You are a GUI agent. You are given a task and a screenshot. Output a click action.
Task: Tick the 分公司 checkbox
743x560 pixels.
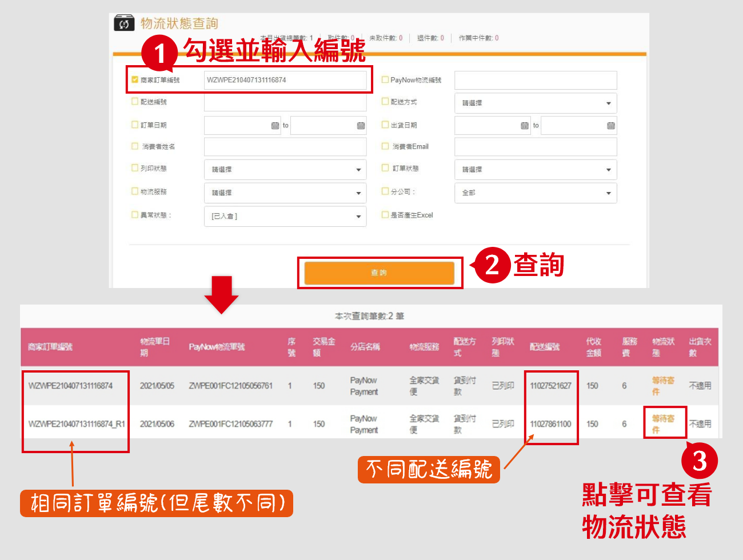385,191
